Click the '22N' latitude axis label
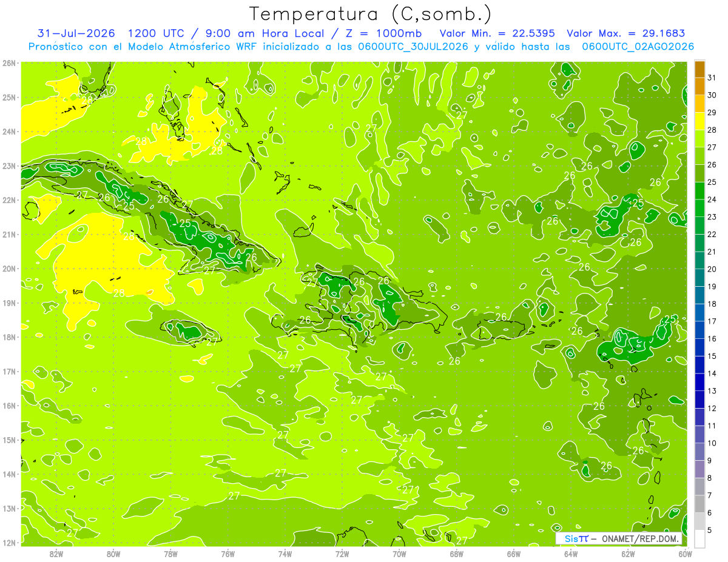This screenshot has height=562, width=728. [10, 200]
